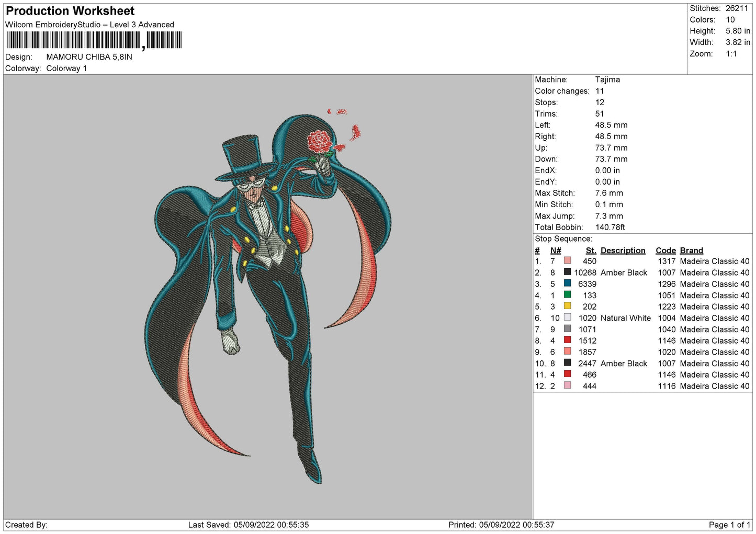
Task: Click the red swatch with 1512 stitches
Action: tap(567, 340)
